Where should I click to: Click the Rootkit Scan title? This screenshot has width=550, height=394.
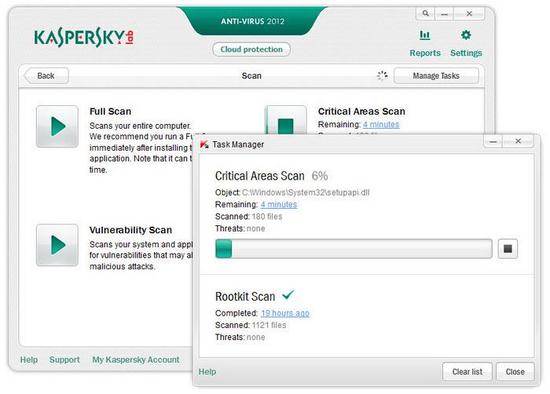click(x=245, y=296)
